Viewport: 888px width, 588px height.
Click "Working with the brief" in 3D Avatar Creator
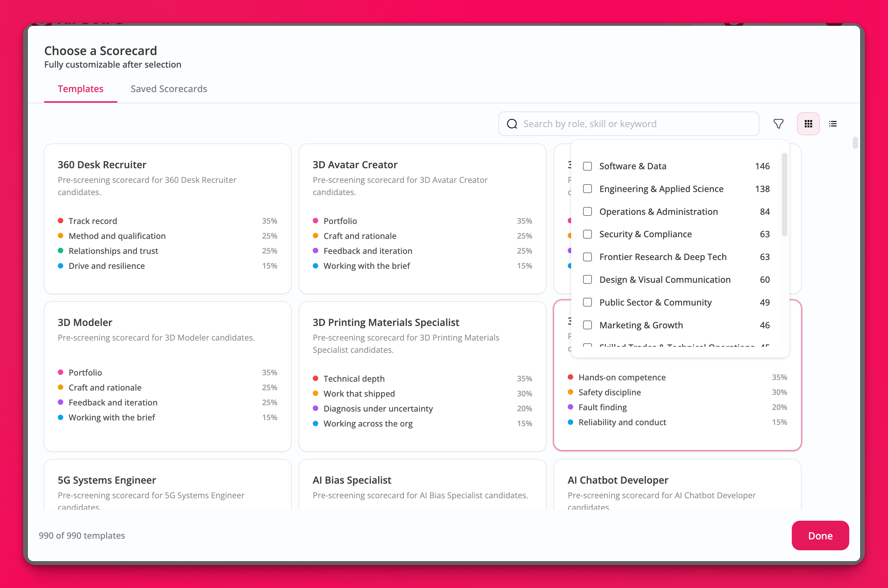pyautogui.click(x=367, y=266)
